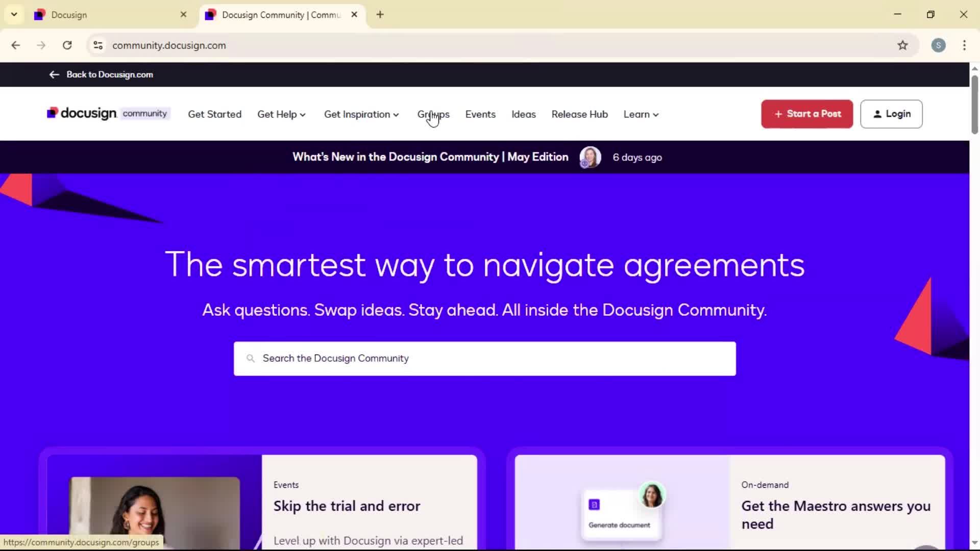Click the back arrow beside Back to Docusign.com
This screenshot has width=980, height=551.
point(54,74)
